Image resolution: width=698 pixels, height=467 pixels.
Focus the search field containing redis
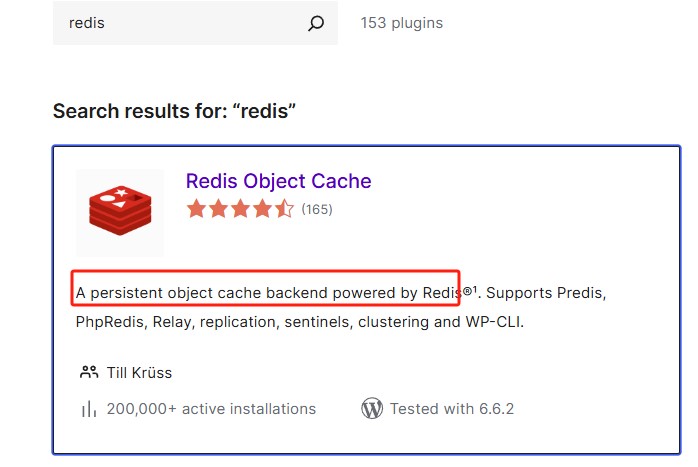click(195, 23)
